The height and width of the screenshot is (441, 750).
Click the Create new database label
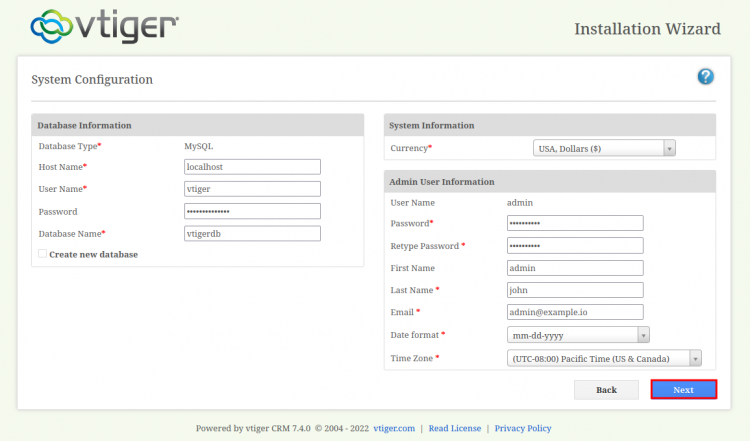[x=93, y=254]
